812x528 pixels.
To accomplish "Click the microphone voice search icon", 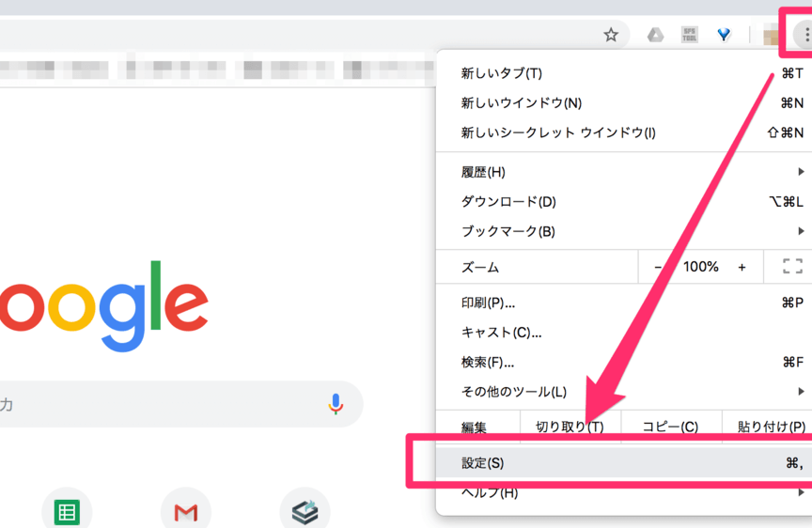I will 336,405.
